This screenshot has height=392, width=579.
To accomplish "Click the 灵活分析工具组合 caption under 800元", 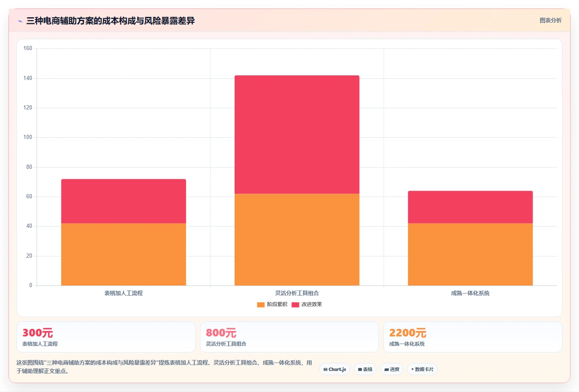I will pyautogui.click(x=226, y=344).
